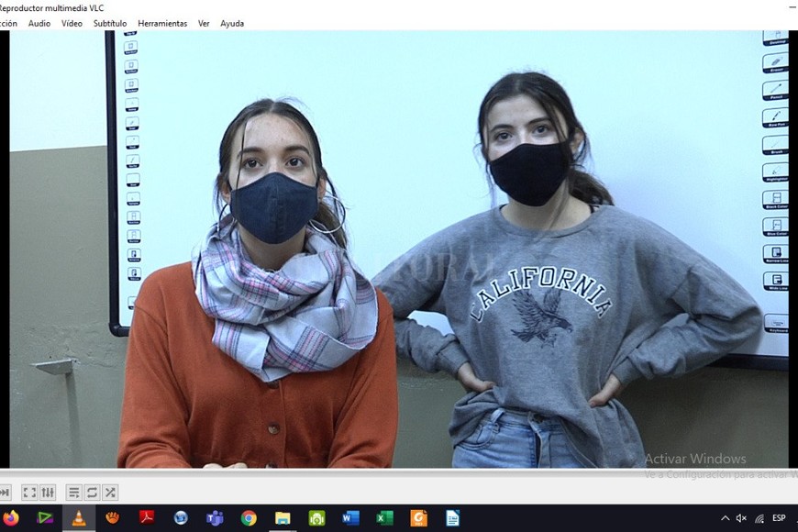Screen dimensions: 798x532
Task: Click the ESP language indicator
Action: [x=779, y=518]
